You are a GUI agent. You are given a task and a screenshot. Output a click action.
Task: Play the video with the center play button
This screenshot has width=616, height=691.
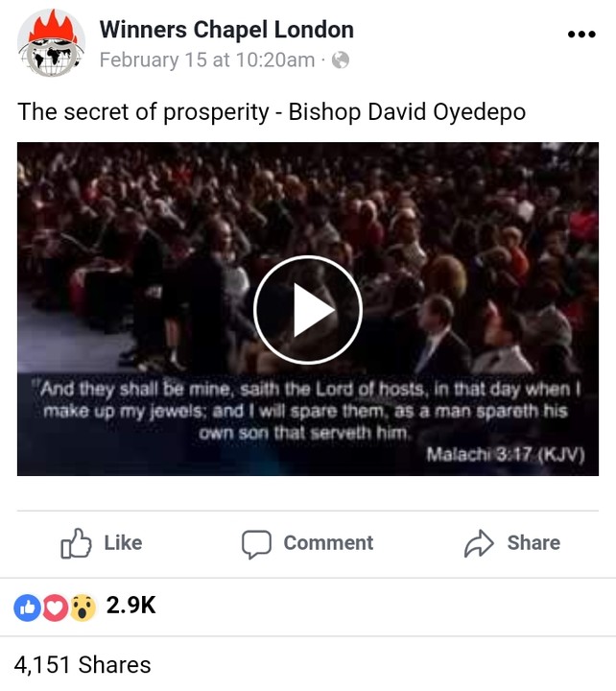tap(308, 310)
